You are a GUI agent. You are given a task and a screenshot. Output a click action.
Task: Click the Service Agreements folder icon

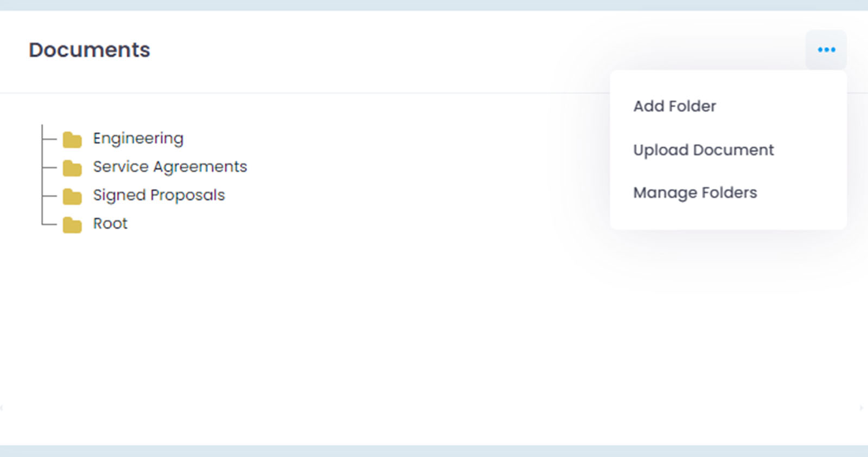click(x=72, y=168)
